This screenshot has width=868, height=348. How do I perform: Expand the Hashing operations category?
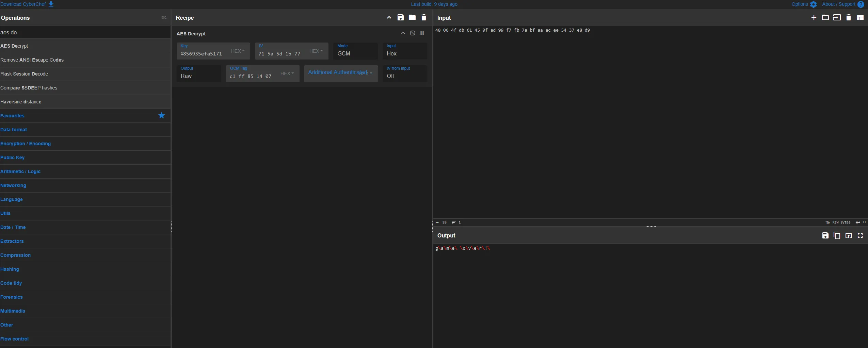pos(85,269)
